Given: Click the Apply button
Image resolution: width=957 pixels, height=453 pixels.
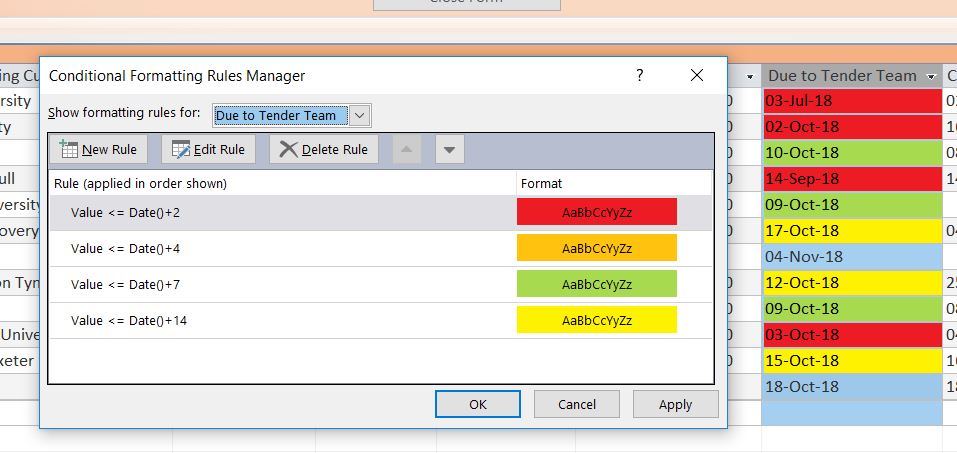Looking at the screenshot, I should 676,404.
